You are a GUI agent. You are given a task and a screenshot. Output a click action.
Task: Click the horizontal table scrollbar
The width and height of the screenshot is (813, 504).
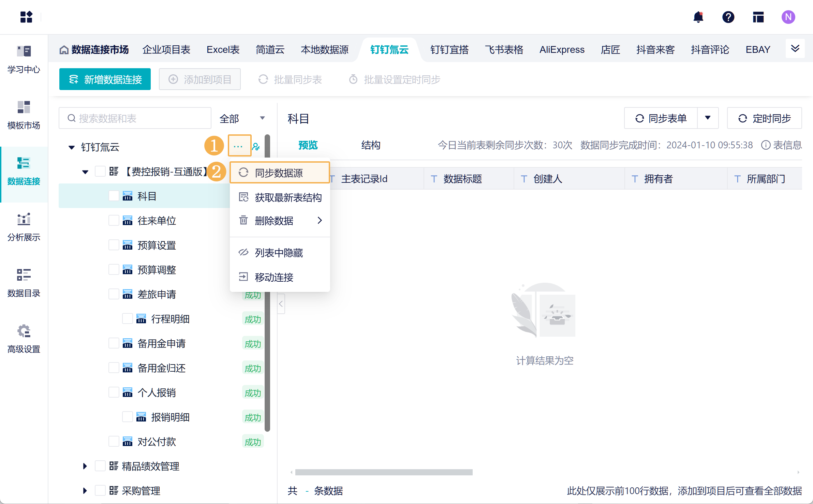pos(384,472)
